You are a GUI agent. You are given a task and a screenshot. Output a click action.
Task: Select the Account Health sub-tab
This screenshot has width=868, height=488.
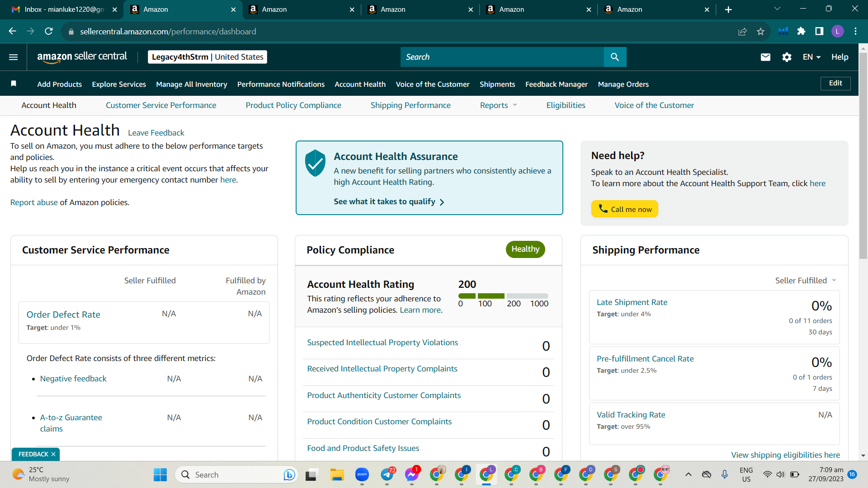pos(49,105)
